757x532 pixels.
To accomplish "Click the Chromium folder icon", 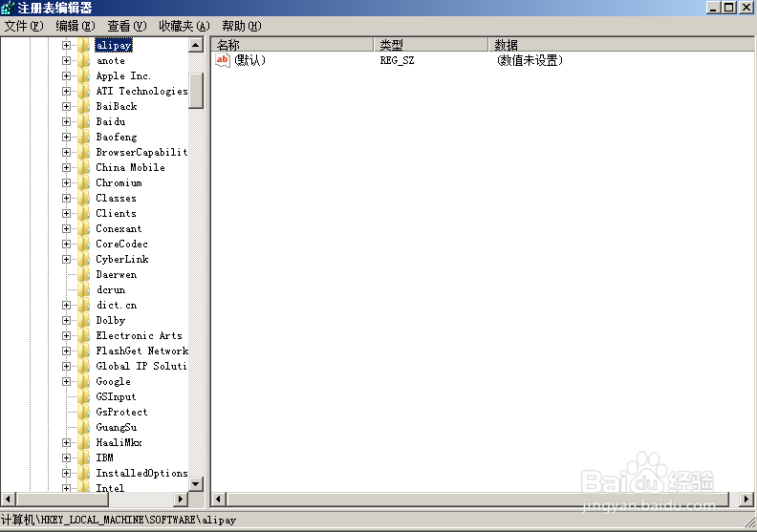I will tap(84, 182).
